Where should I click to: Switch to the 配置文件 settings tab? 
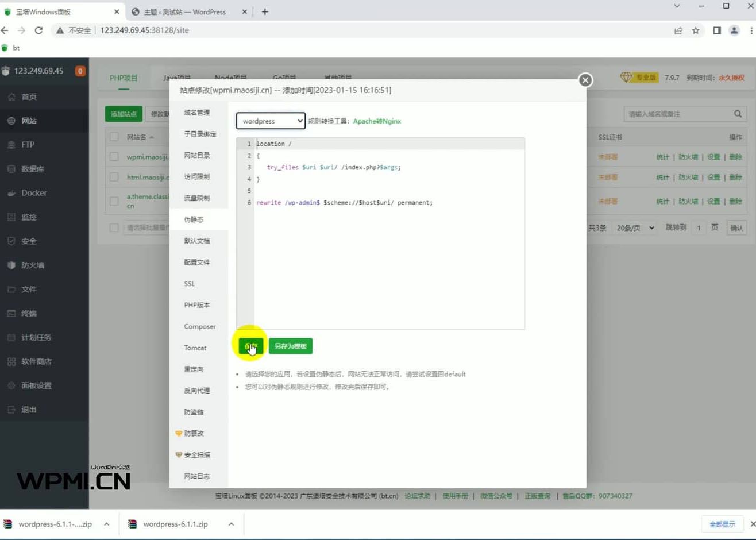[196, 263]
